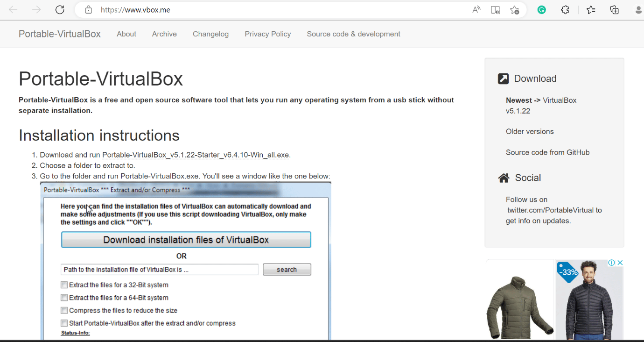Check Start Portable-VirtualBox after extract option

pos(64,323)
